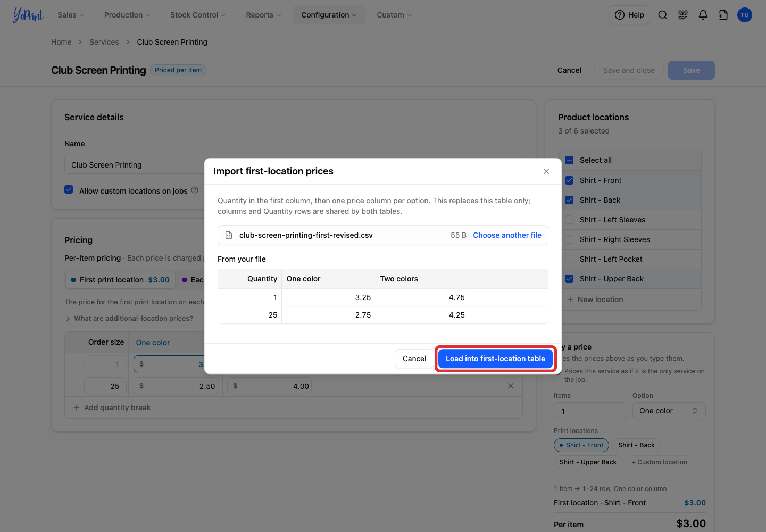The width and height of the screenshot is (766, 532).
Task: Open the Configuration menu
Action: [329, 15]
